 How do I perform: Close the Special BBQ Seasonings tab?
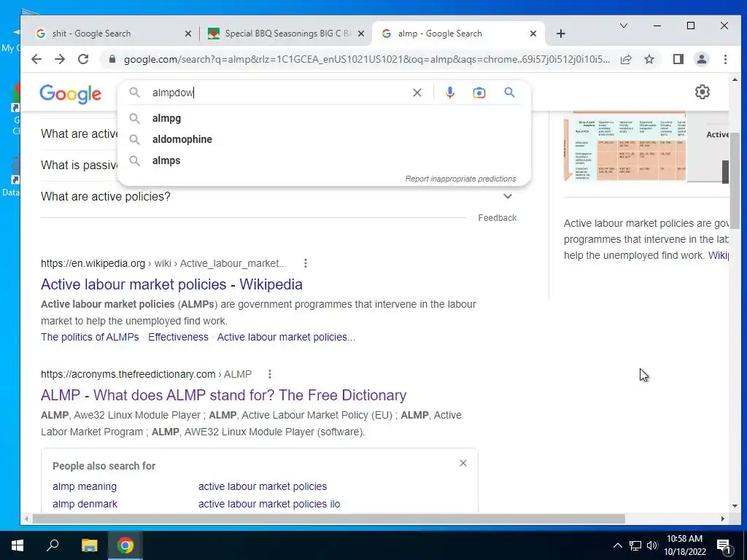361,34
